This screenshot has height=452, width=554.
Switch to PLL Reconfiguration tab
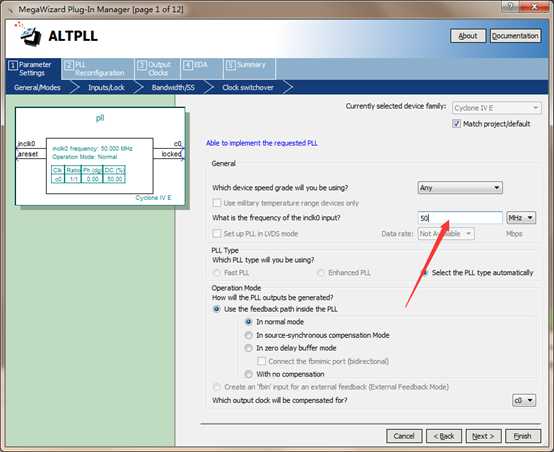(x=98, y=69)
